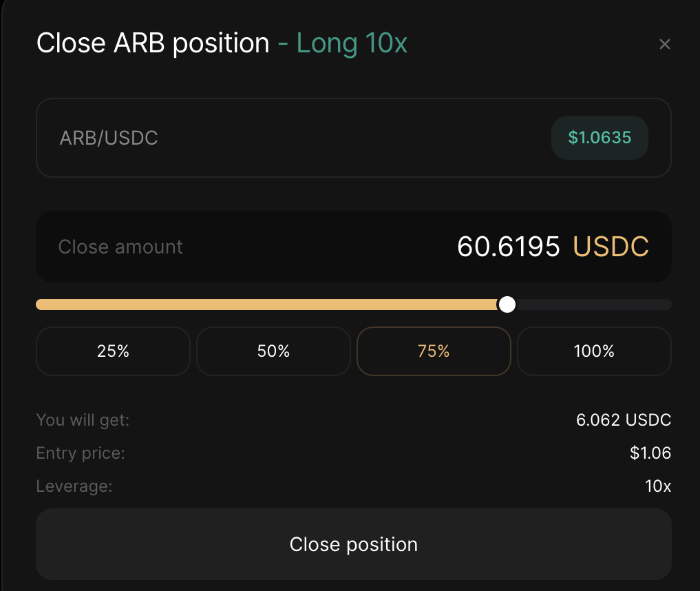Select the 50% close amount preset

pyautogui.click(x=273, y=351)
